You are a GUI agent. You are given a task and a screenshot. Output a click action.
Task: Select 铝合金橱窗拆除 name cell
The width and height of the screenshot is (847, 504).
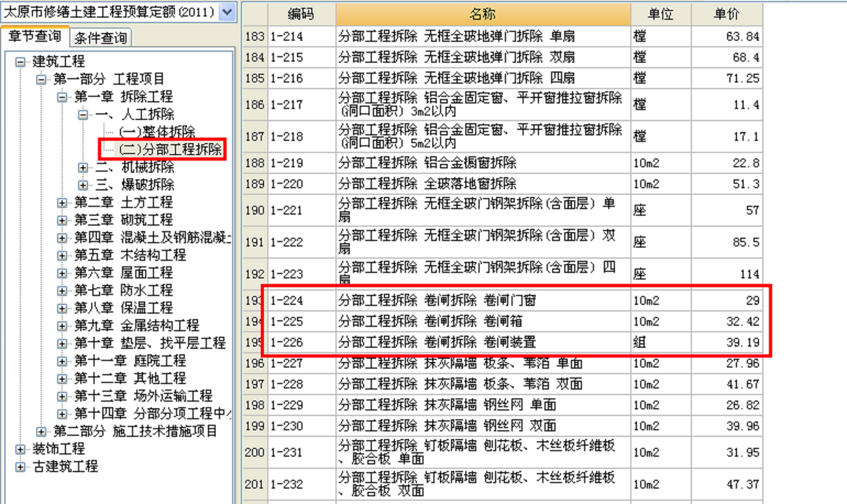(x=483, y=163)
